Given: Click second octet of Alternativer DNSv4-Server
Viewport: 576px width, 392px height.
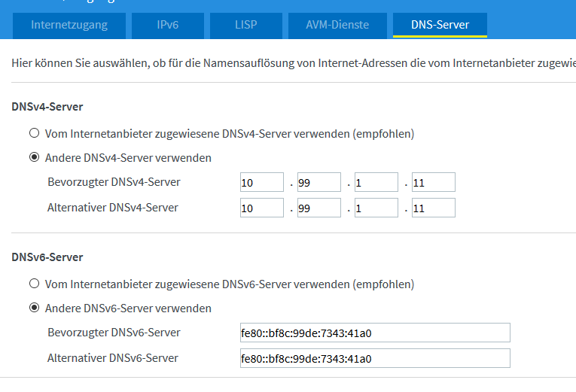Looking at the screenshot, I should 319,208.
